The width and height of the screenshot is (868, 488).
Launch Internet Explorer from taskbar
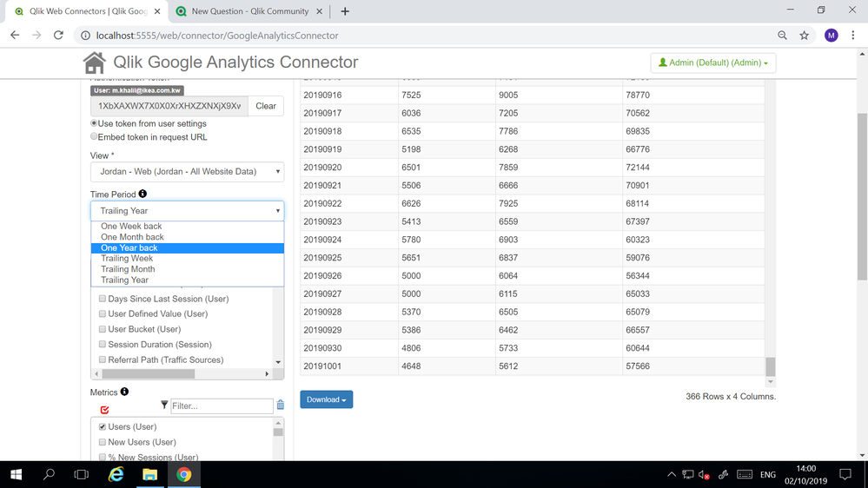coord(116,475)
